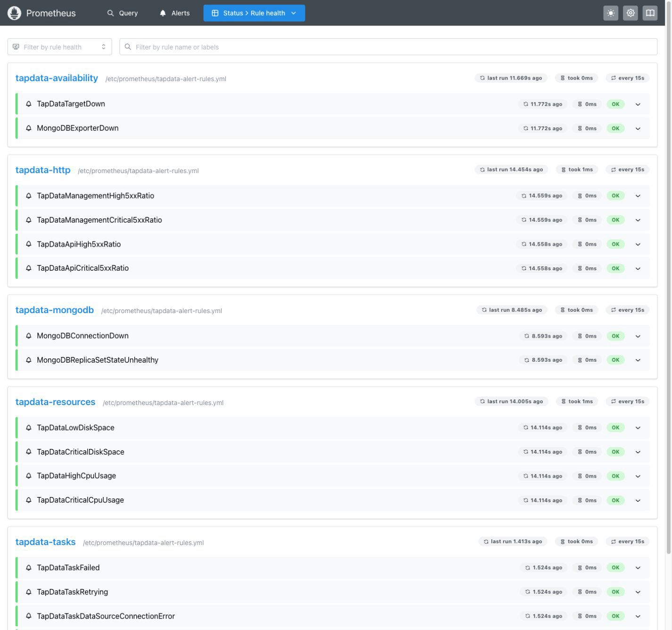Click the OK badge on MongoDBConnectionDown

pos(615,336)
